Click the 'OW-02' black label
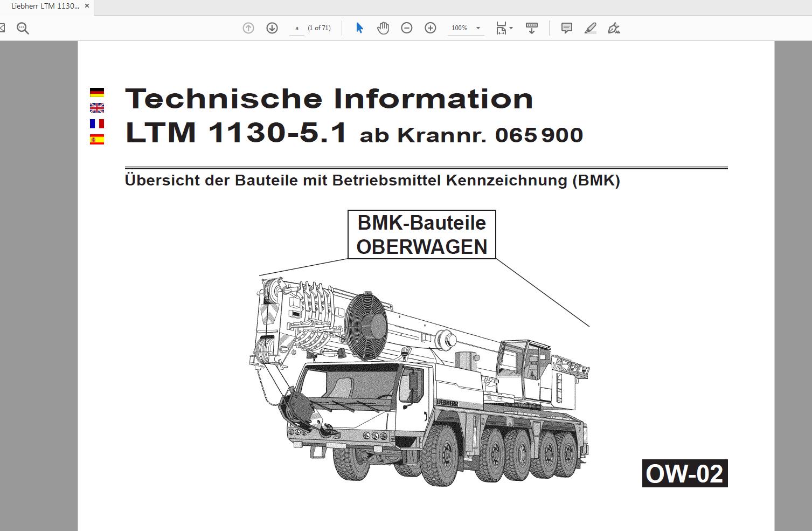The width and height of the screenshot is (812, 531). point(685,473)
